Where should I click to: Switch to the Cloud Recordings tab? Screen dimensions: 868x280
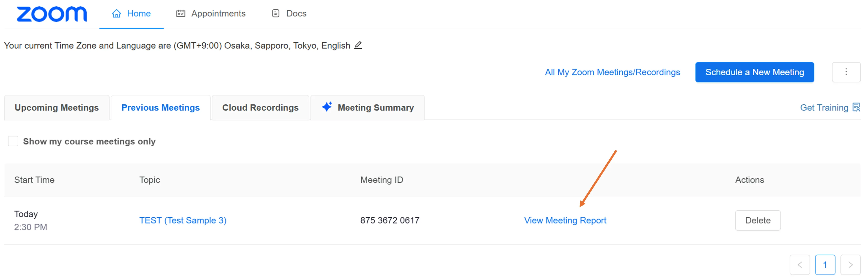(x=260, y=108)
